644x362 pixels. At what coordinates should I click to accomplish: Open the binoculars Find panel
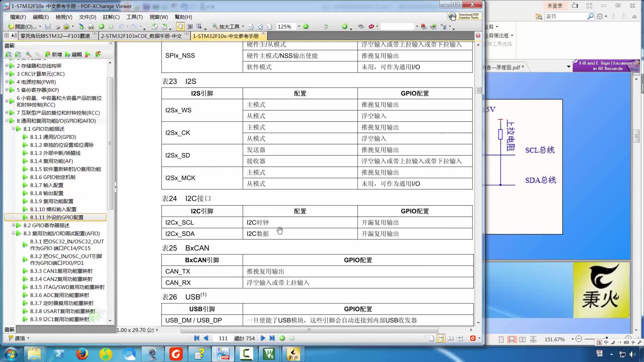tap(361, 26)
